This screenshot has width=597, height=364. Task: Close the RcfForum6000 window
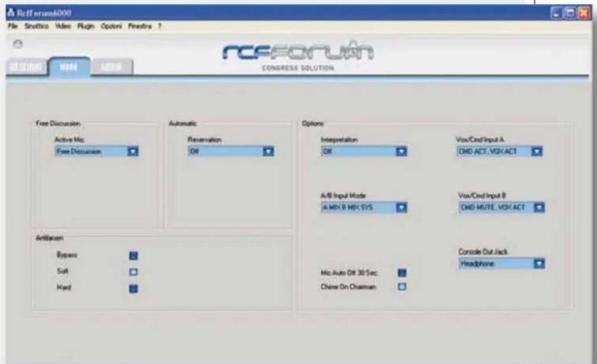pyautogui.click(x=584, y=13)
